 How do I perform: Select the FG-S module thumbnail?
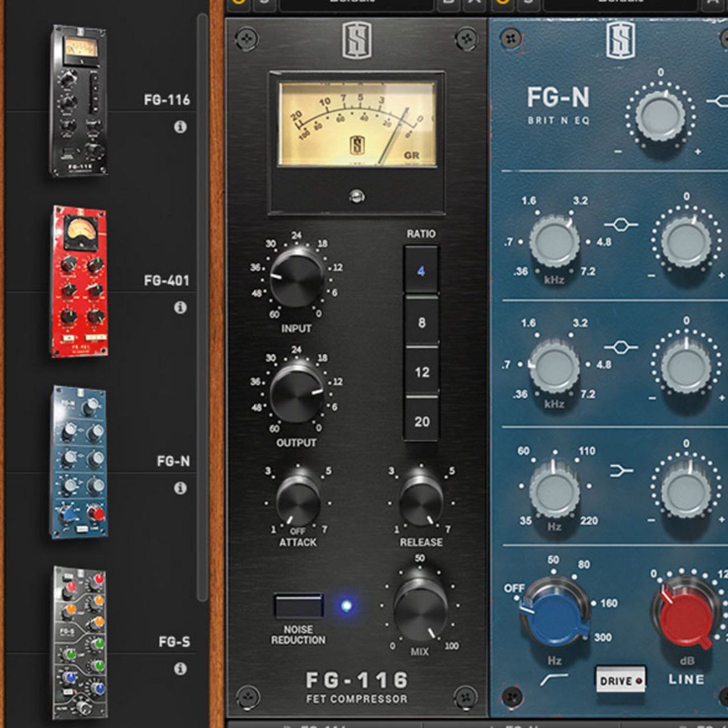pyautogui.click(x=80, y=643)
